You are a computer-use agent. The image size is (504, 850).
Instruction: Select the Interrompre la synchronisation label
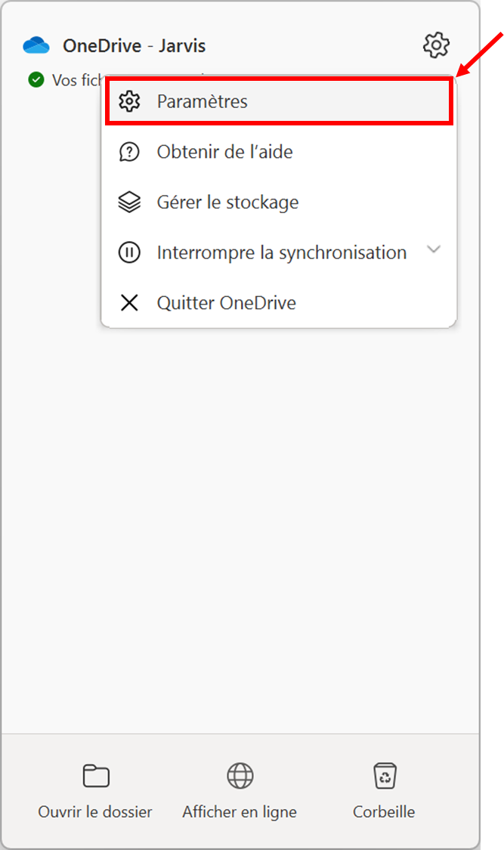282,252
